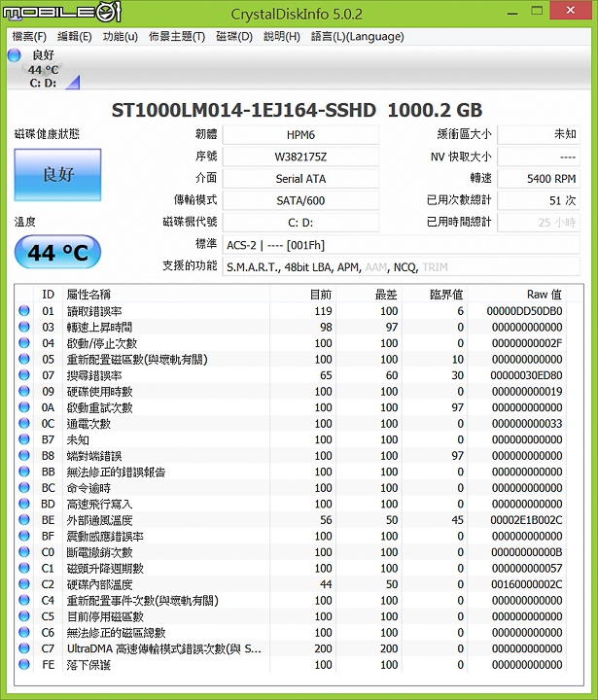598x700 pixels.
Task: Click the standard field ACS-2
Action: tap(401, 245)
